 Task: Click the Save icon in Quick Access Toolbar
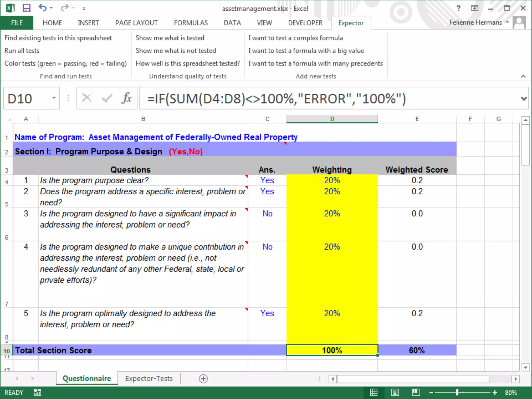point(26,8)
